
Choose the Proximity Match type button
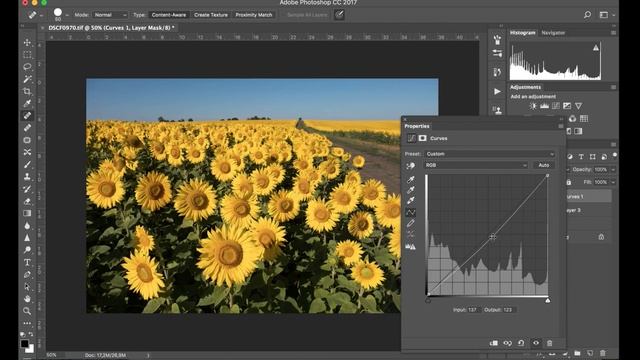pos(253,15)
